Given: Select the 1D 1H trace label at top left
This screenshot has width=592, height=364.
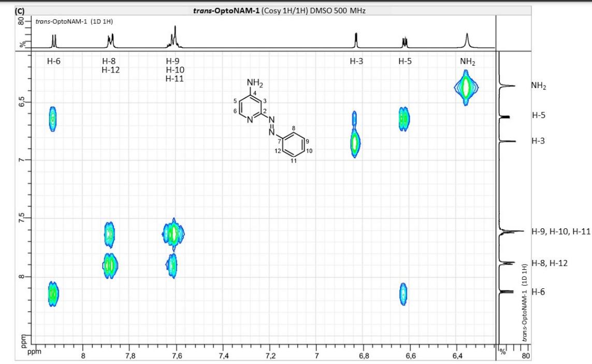Looking at the screenshot, I should (x=75, y=21).
